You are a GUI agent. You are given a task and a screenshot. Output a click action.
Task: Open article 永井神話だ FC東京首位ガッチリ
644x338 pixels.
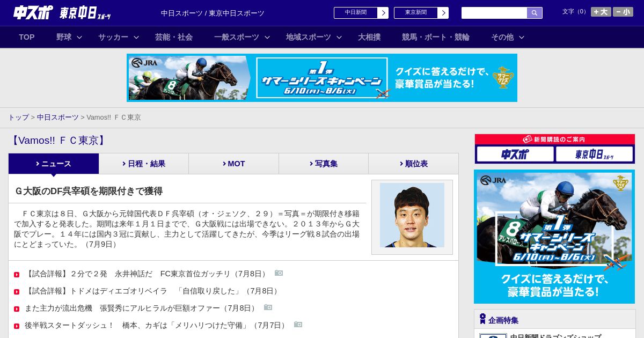coord(147,274)
